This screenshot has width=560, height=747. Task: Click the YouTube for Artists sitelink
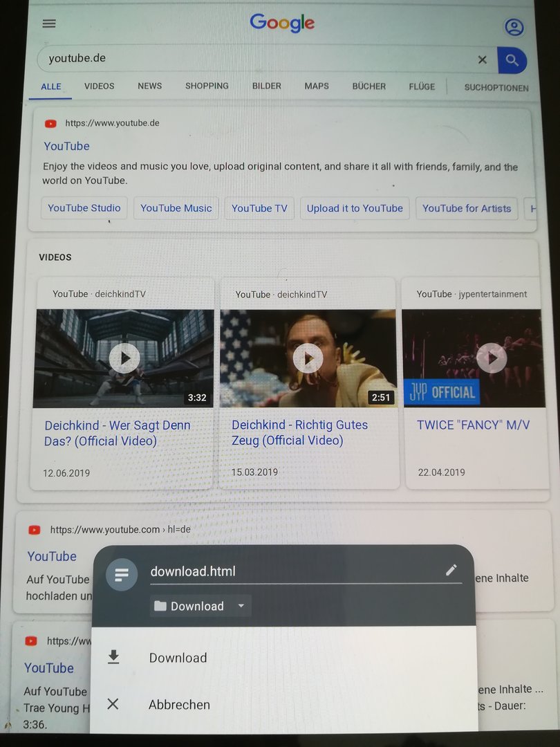[x=467, y=208]
